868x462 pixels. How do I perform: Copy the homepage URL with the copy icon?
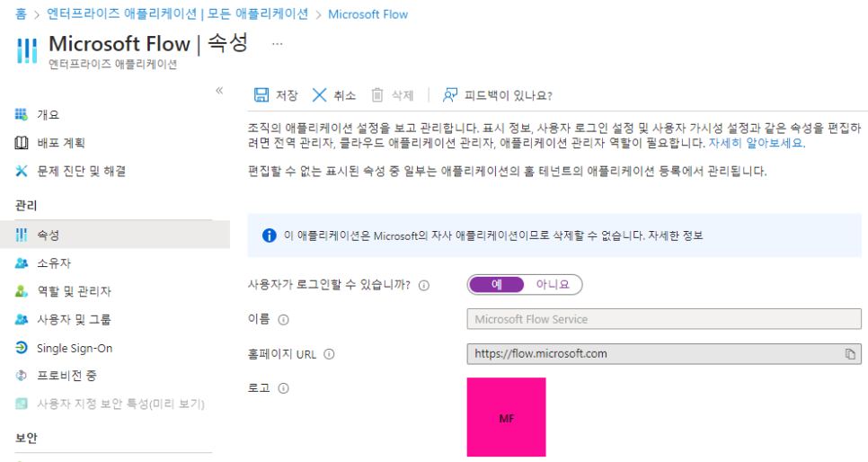[850, 354]
